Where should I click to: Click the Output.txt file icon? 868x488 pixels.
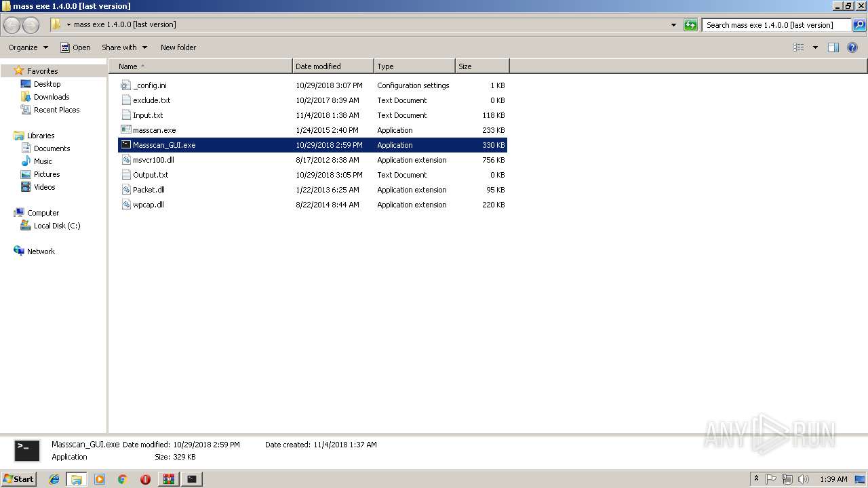tap(125, 175)
